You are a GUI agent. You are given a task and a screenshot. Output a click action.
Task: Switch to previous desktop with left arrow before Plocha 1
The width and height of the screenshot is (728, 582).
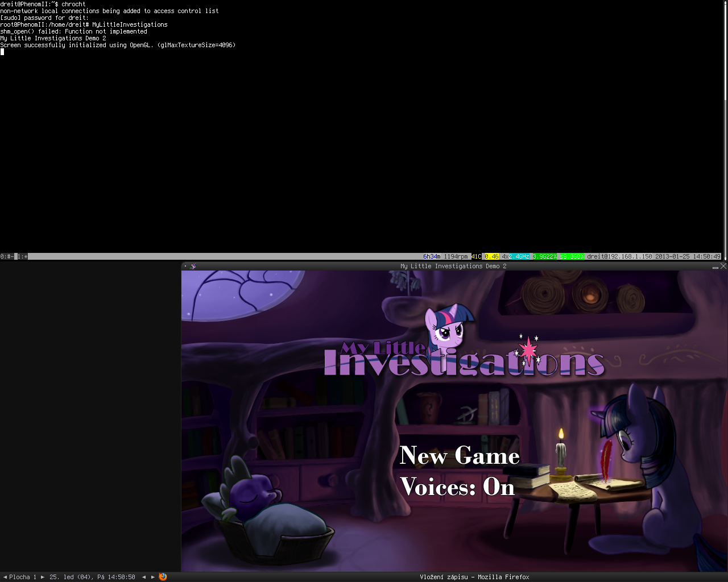pyautogui.click(x=5, y=577)
